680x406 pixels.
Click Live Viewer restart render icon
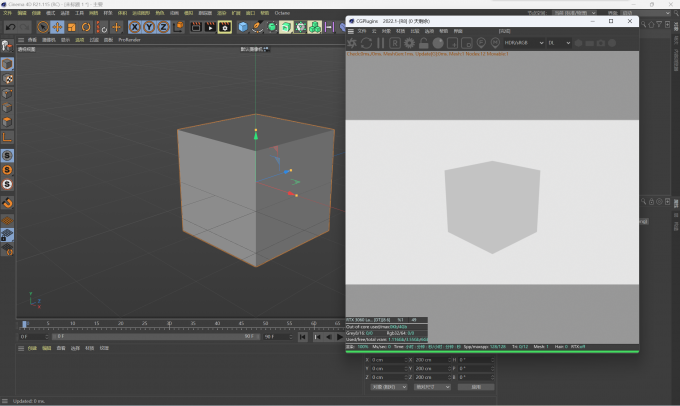click(366, 43)
